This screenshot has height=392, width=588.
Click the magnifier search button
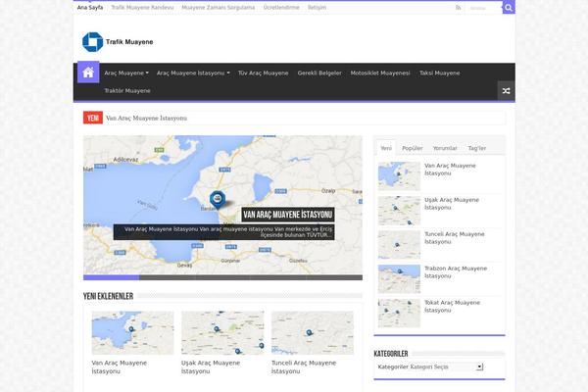pos(509,7)
